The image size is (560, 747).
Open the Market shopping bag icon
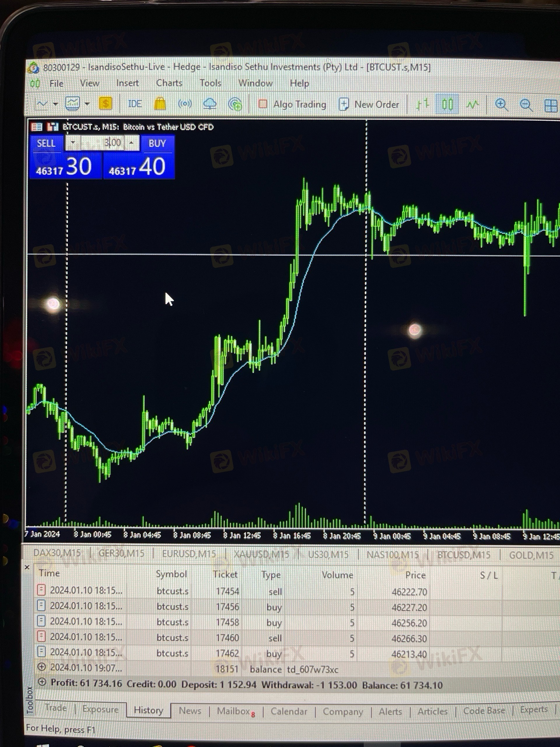(160, 104)
